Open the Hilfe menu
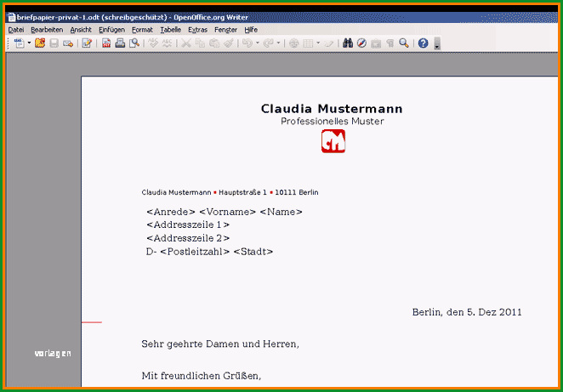Image resolution: width=563 pixels, height=392 pixels. [x=251, y=30]
